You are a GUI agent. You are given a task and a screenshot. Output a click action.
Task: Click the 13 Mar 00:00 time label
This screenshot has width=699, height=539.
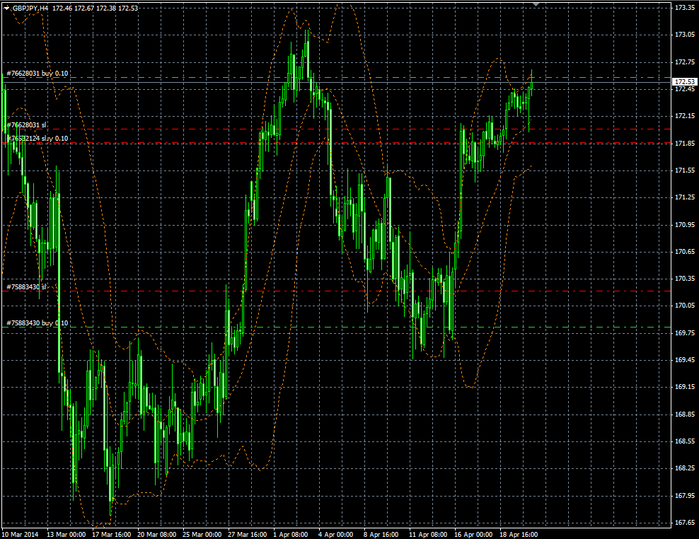pos(66,534)
